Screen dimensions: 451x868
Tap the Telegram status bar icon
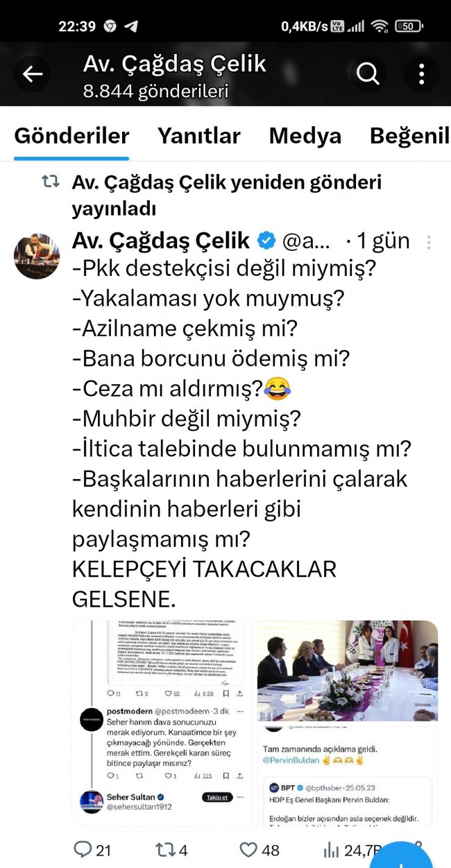click(x=130, y=26)
